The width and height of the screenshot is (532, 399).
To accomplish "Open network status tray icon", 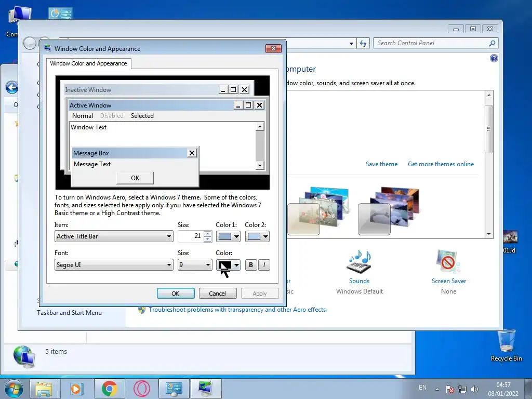I will click(462, 389).
